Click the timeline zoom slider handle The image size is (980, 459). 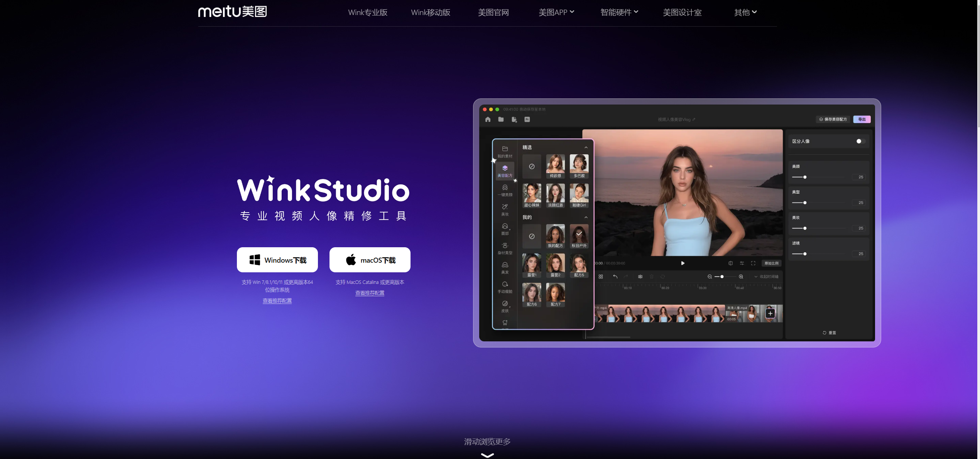tap(722, 277)
